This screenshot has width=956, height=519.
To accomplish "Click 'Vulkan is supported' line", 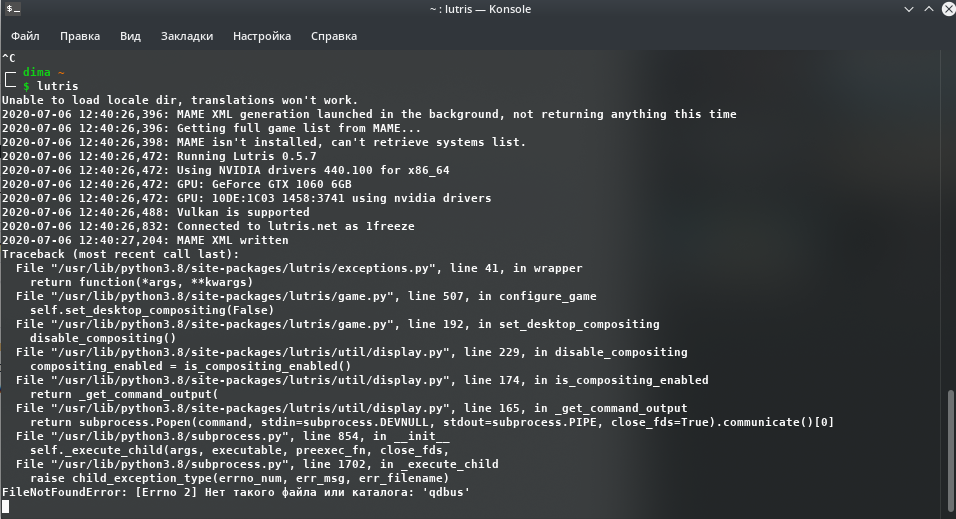I will pos(155,212).
